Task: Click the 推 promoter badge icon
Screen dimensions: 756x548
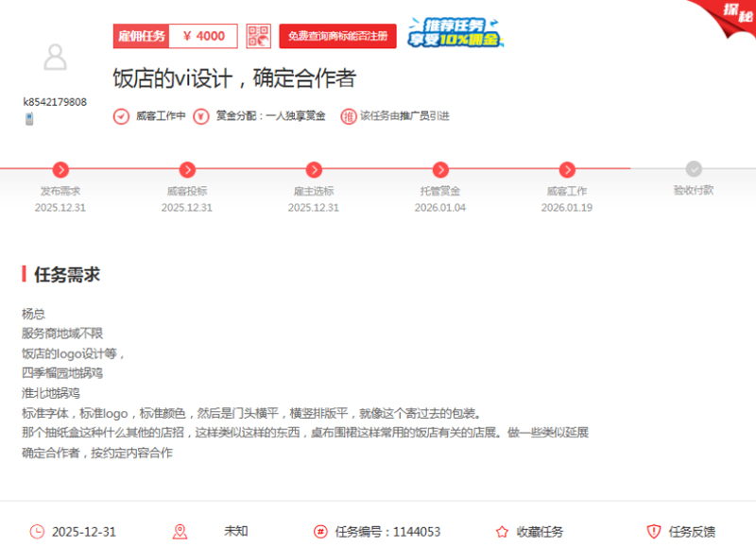Action: click(x=350, y=117)
